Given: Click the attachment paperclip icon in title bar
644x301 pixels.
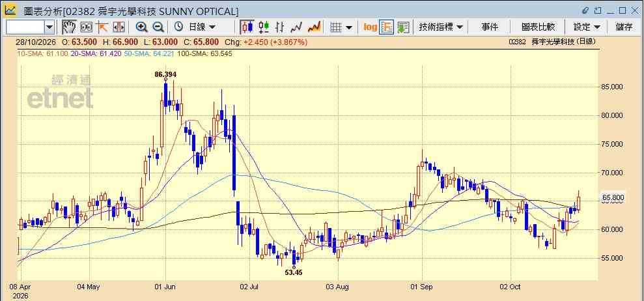Looking at the screenshot, I should coord(585,10).
